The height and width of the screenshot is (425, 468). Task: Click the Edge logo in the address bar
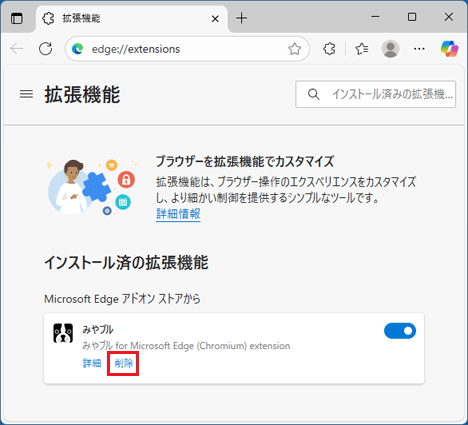78,49
